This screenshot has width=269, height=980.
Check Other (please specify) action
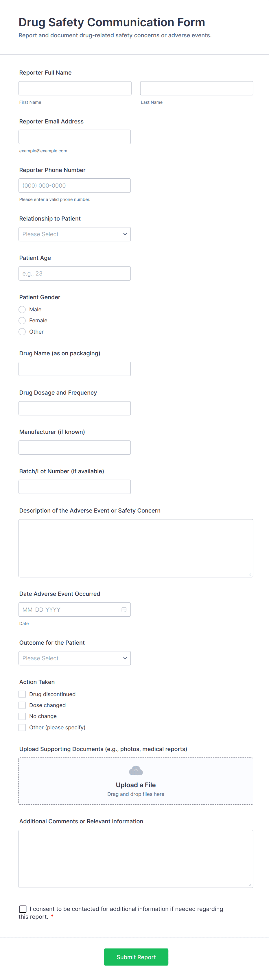(23, 727)
